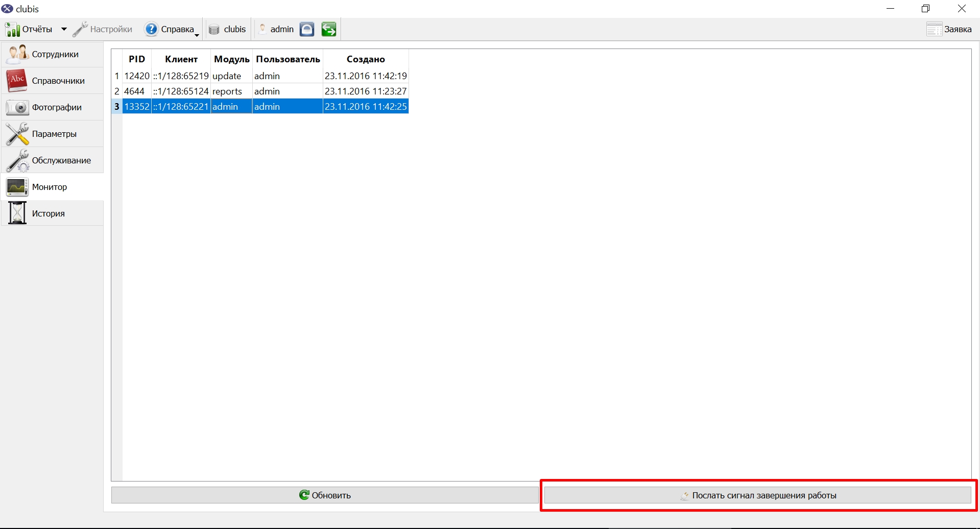Select the row with PID 12420
This screenshot has height=529, width=980.
[260, 76]
